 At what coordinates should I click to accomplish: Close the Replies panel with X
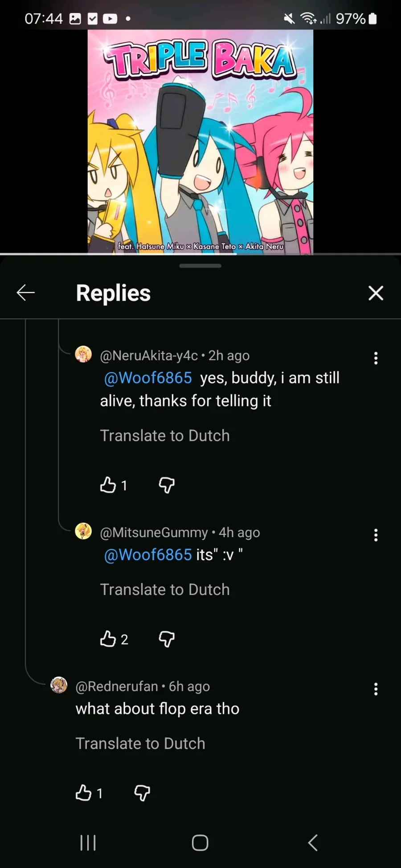pyautogui.click(x=376, y=293)
